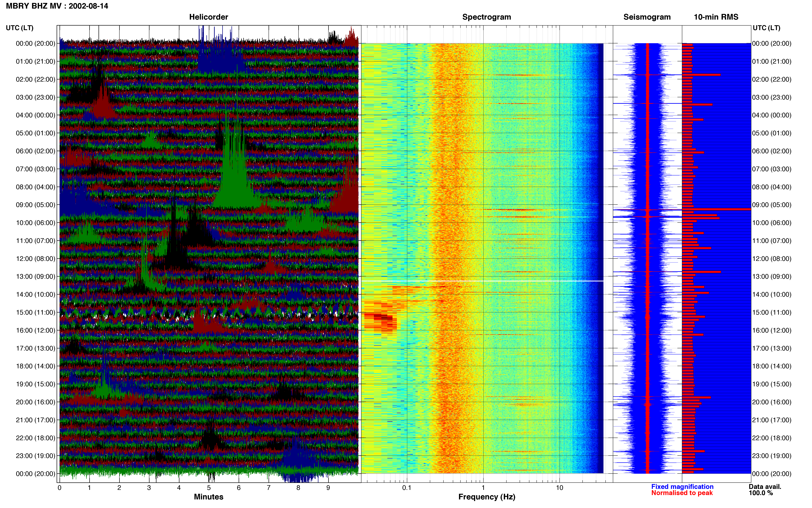Screen dimensions: 812x508
Task: Select left time label '23:00 (19:00)'
Action: [x=36, y=456]
